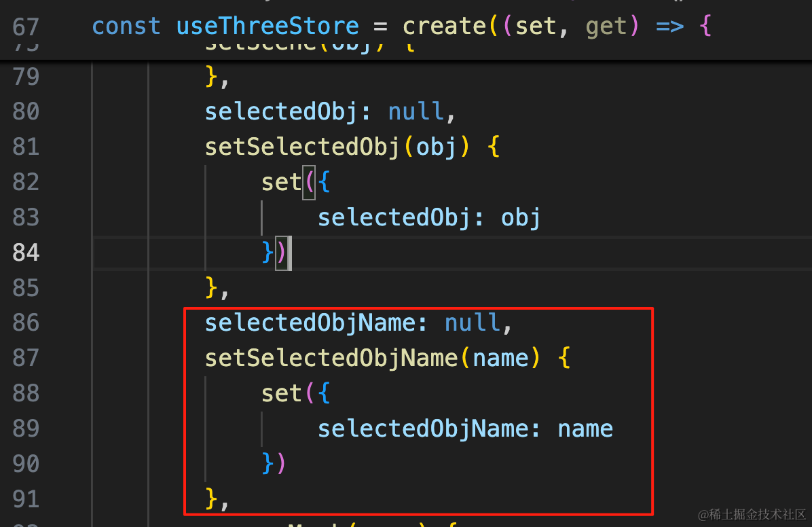Click line number 86 in the gutter
812x527 pixels.
point(26,323)
